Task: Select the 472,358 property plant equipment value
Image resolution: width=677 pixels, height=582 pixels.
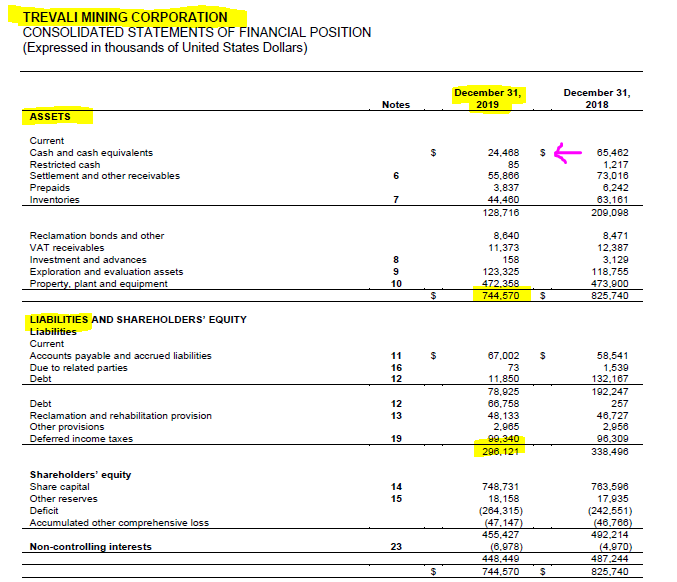Action: coord(501,284)
